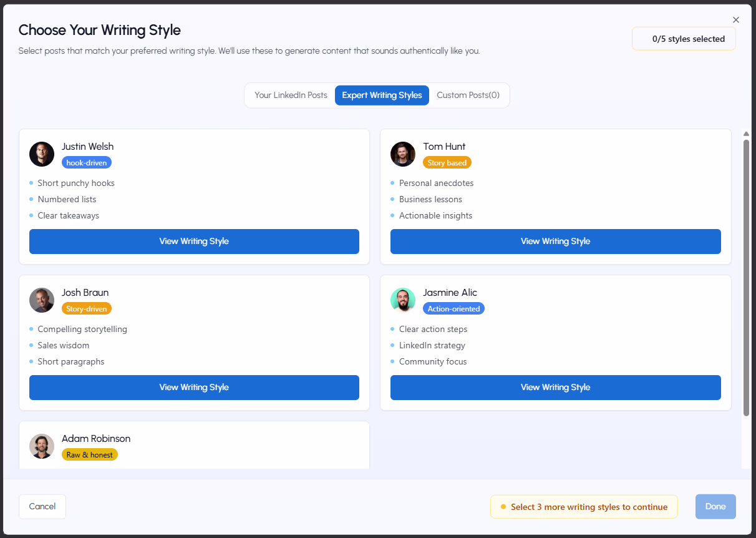Click Justin Welsh's profile avatar
This screenshot has width=756, height=538.
coord(41,154)
